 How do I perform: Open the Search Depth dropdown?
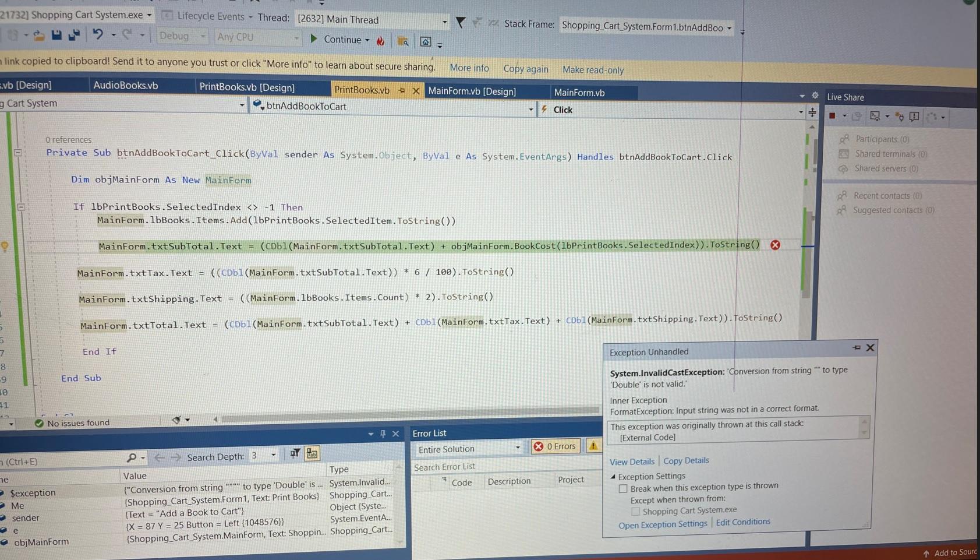pos(273,455)
